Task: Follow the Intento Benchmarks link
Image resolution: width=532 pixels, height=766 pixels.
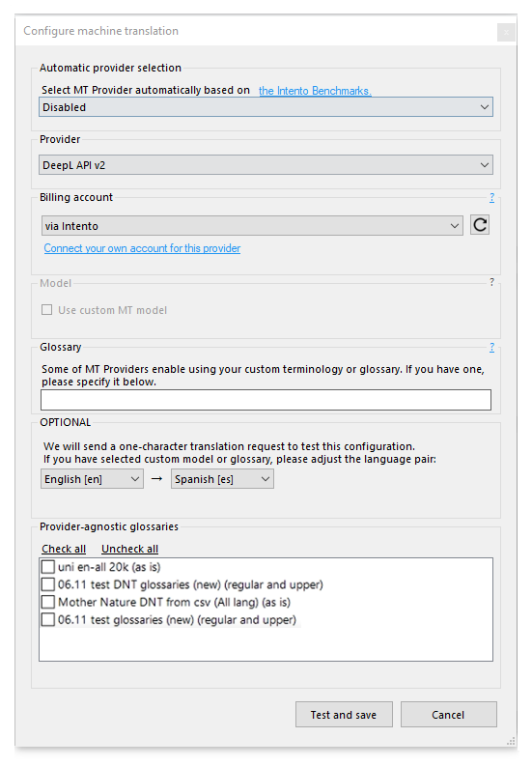Action: (315, 91)
